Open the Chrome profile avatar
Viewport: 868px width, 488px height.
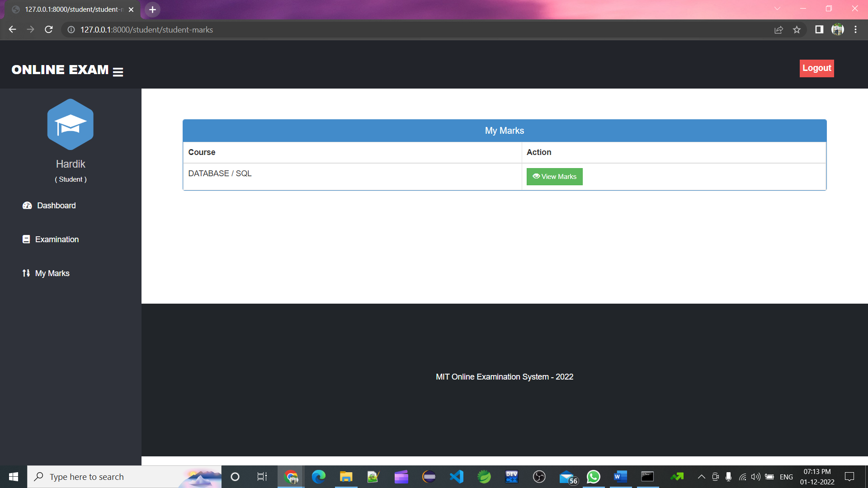pyautogui.click(x=838, y=29)
